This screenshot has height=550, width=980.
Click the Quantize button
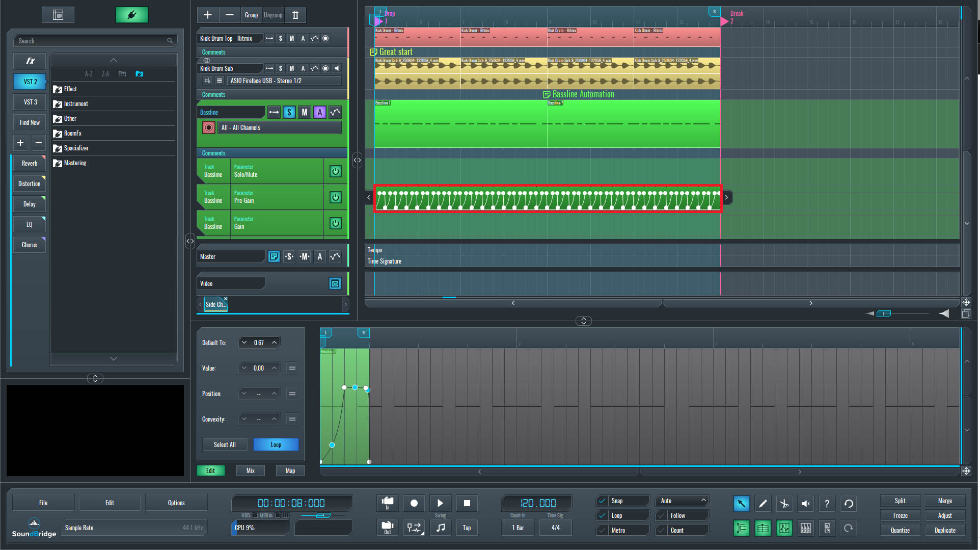pyautogui.click(x=900, y=530)
